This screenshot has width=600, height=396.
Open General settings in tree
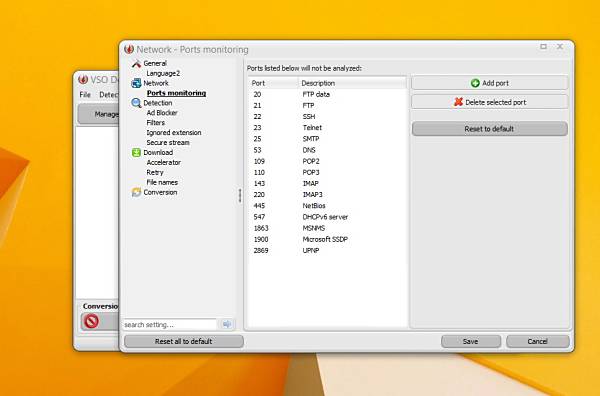click(155, 64)
